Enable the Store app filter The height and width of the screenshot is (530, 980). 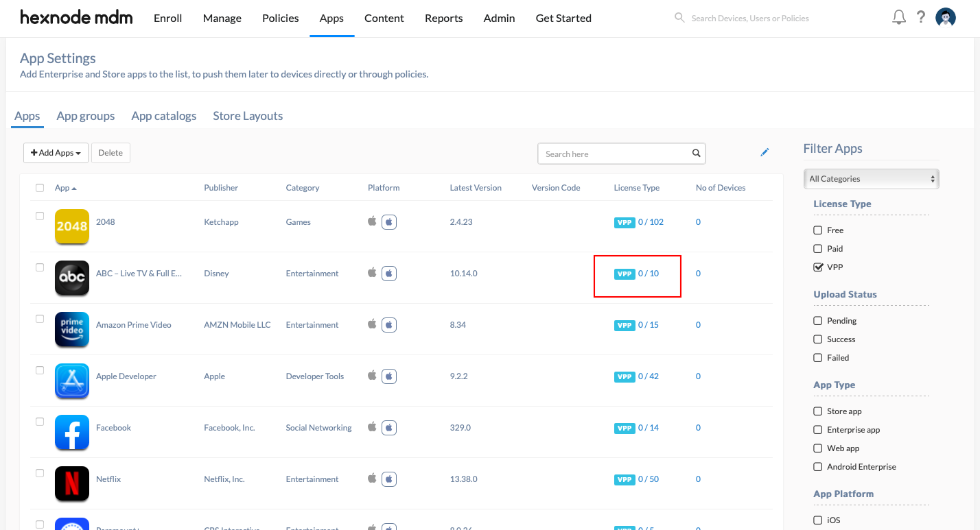(x=818, y=411)
